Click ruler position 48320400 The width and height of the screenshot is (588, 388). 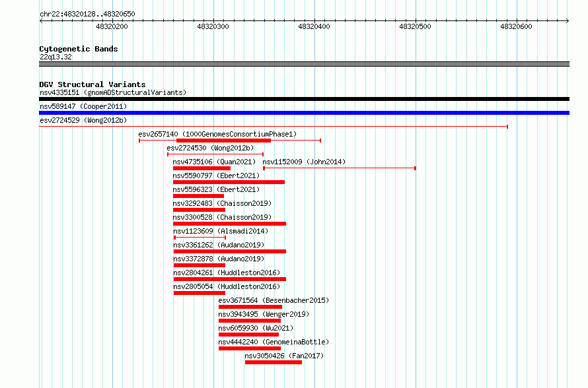[314, 26]
